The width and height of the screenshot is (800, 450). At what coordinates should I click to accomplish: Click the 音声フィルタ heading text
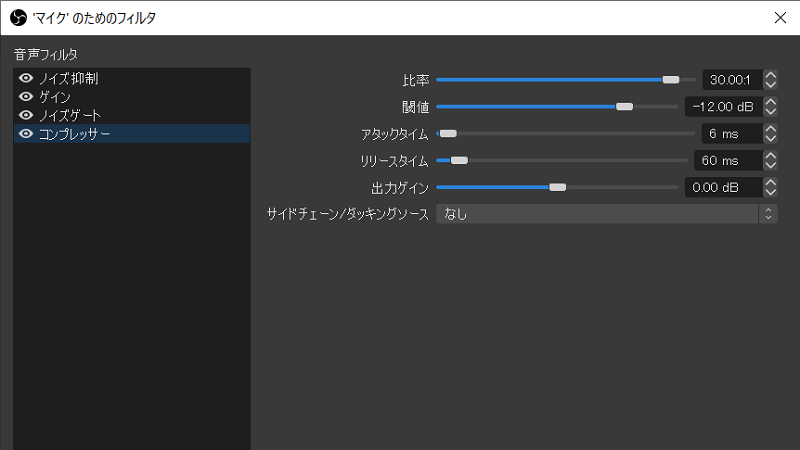45,54
